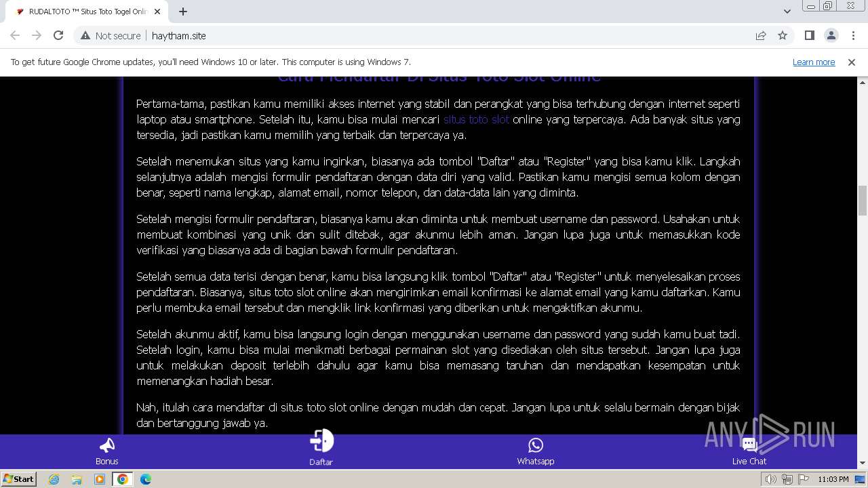Image resolution: width=868 pixels, height=488 pixels.
Task: Switch to Chrome taskbar icon
Action: pyautogui.click(x=123, y=479)
